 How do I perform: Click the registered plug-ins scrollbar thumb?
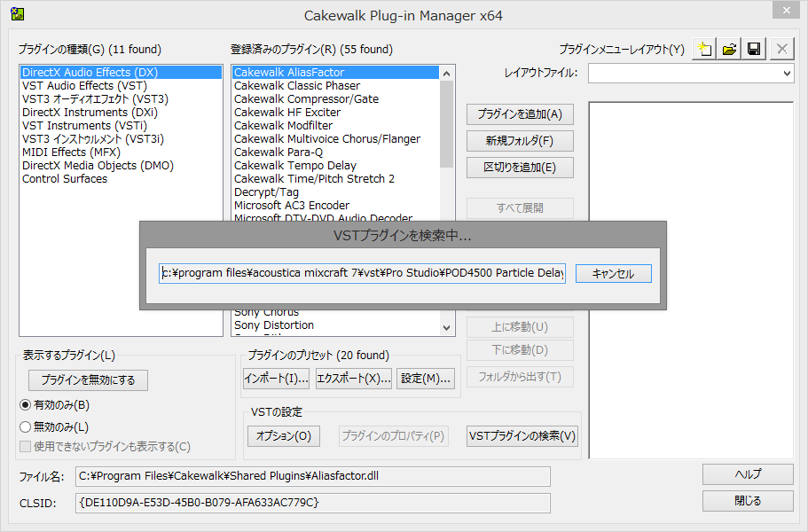pos(447,123)
